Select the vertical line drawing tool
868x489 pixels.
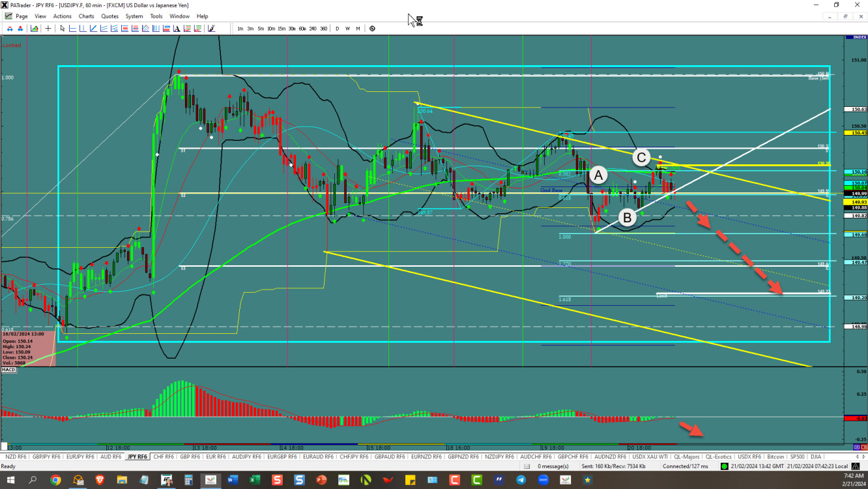click(83, 28)
